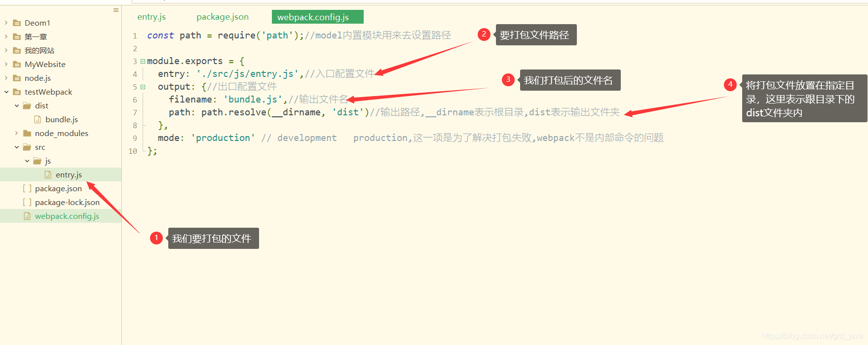This screenshot has height=345, width=868.
Task: Expand the node_modules folder
Action: tap(16, 133)
